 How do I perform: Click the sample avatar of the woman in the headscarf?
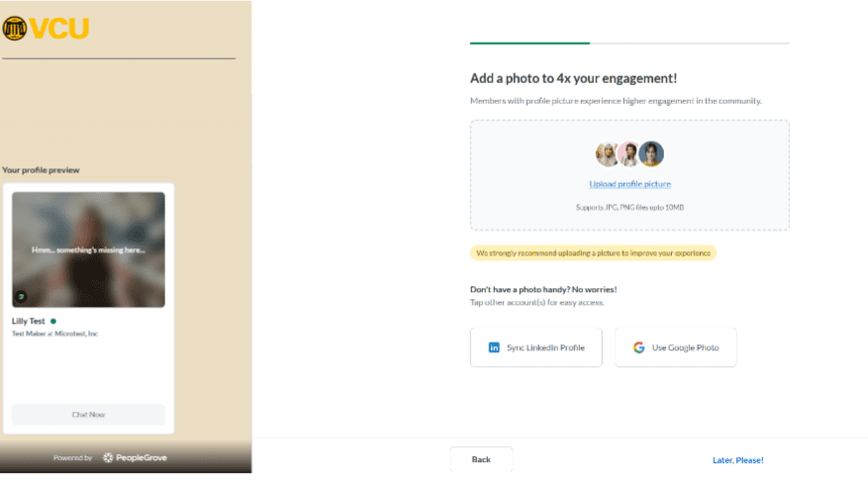click(607, 154)
